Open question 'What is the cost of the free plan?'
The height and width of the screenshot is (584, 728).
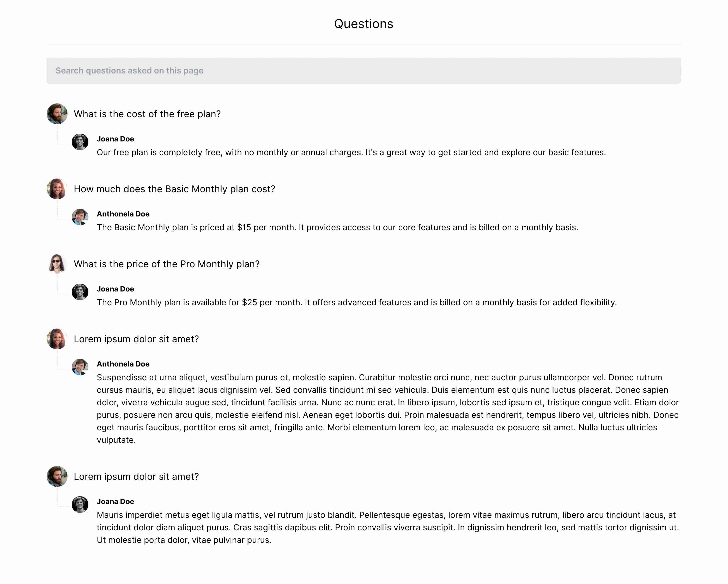pos(147,114)
